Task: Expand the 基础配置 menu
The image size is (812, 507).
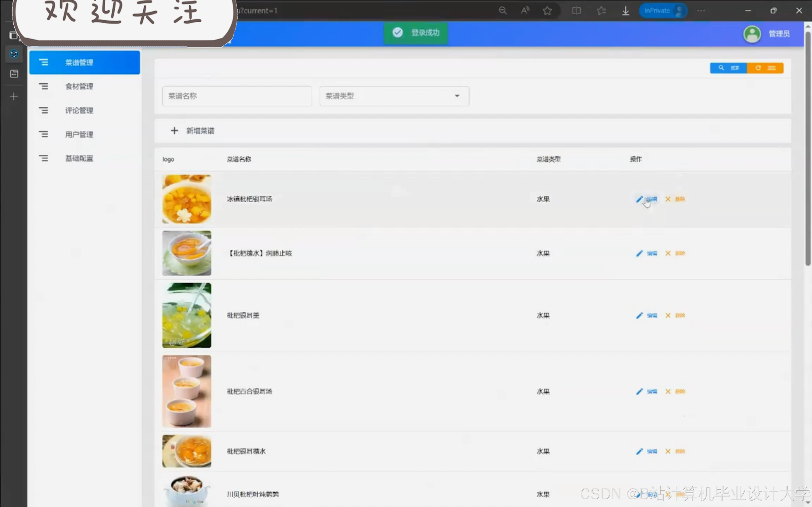Action: pyautogui.click(x=79, y=158)
